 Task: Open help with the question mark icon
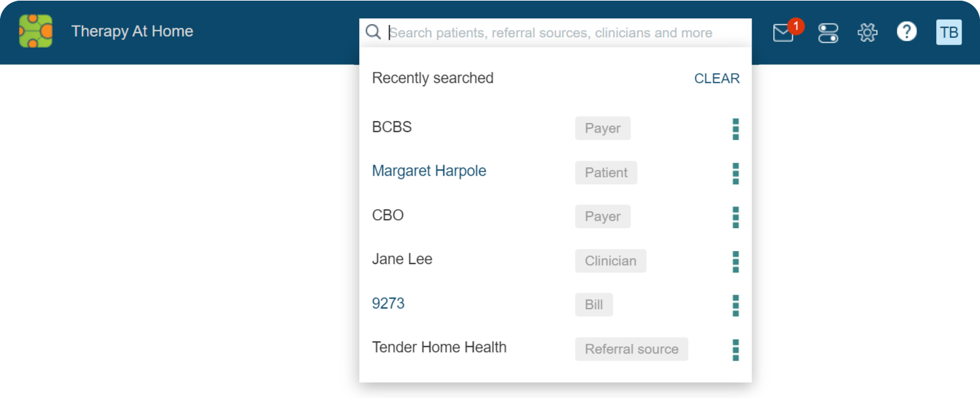tap(906, 31)
